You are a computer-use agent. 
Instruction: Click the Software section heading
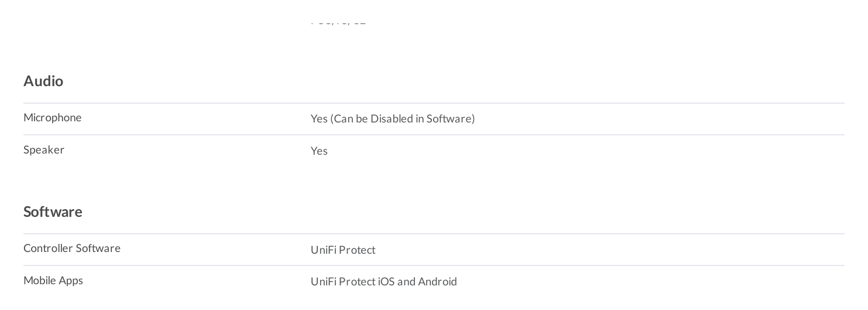53,212
